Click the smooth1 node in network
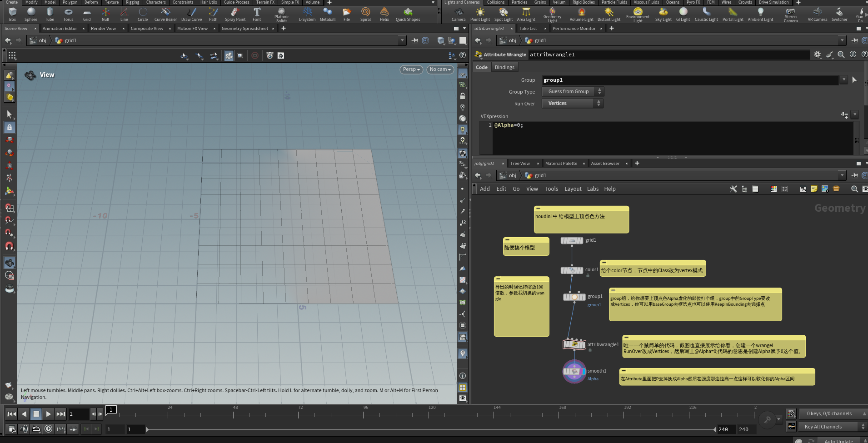Image resolution: width=868 pixels, height=443 pixels. point(574,371)
